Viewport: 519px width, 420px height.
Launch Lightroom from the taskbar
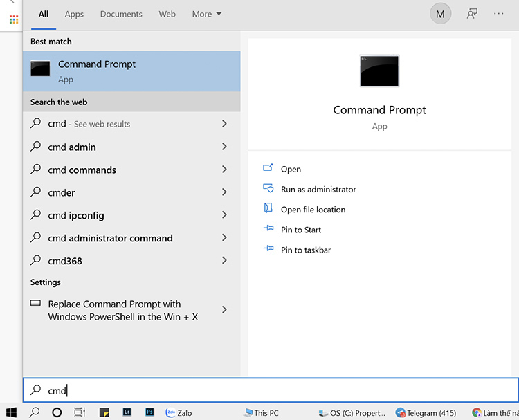tap(127, 412)
